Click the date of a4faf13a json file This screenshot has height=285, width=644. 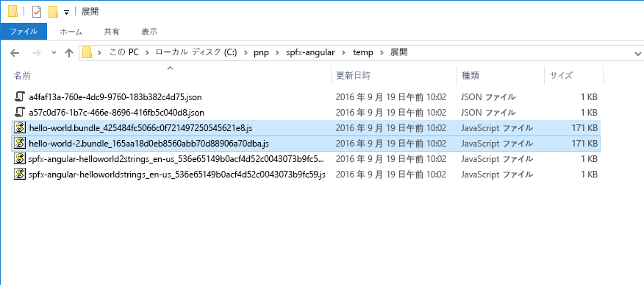pyautogui.click(x=390, y=97)
